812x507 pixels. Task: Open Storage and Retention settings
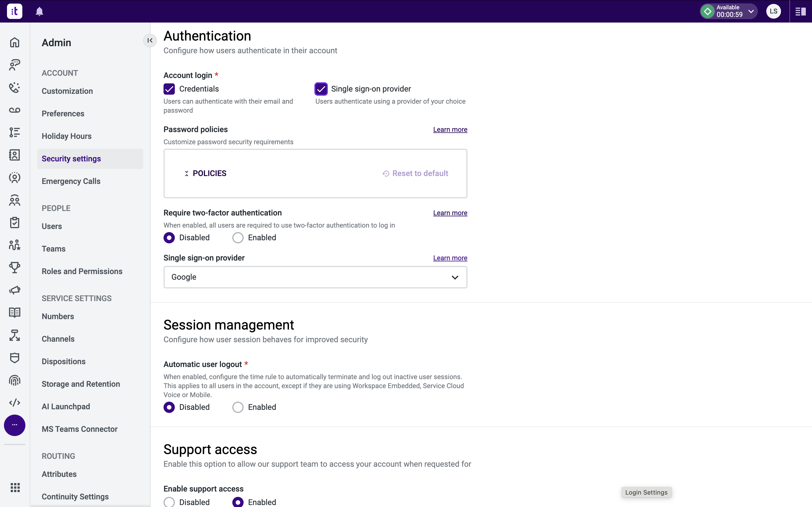coord(81,384)
